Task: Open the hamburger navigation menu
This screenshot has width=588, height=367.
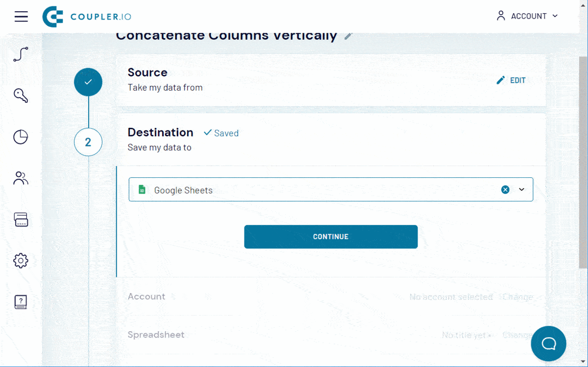Action: 21,17
